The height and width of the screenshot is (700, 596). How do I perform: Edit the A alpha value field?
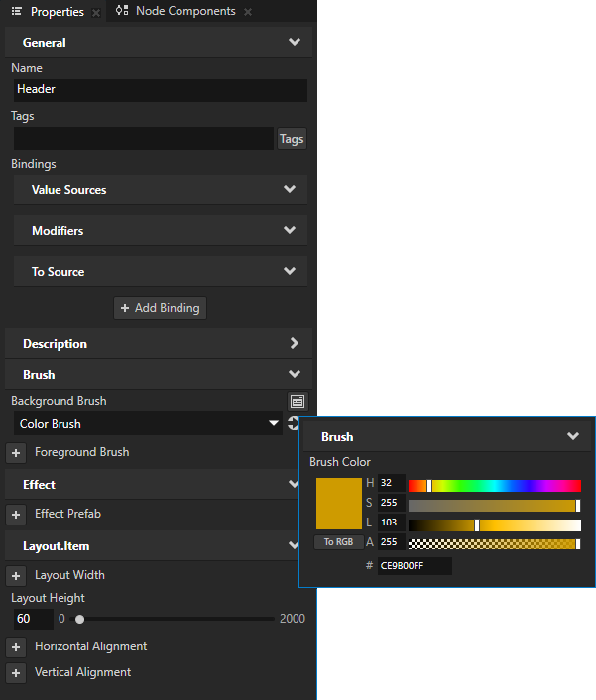click(x=391, y=542)
